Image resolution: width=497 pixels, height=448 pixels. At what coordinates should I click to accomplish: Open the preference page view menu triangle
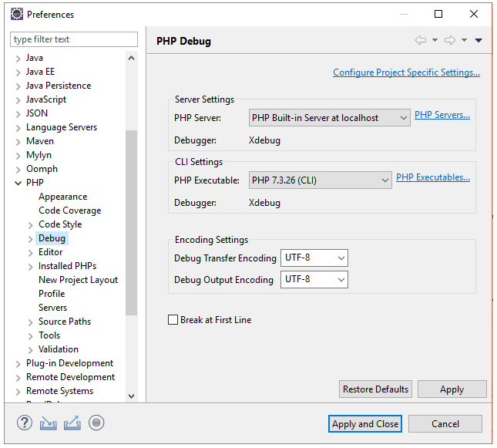(x=479, y=40)
